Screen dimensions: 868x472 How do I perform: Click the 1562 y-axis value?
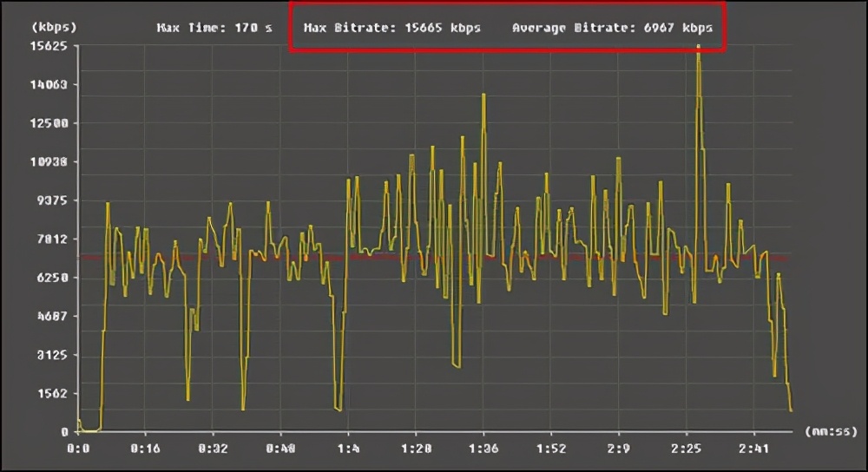[53, 394]
